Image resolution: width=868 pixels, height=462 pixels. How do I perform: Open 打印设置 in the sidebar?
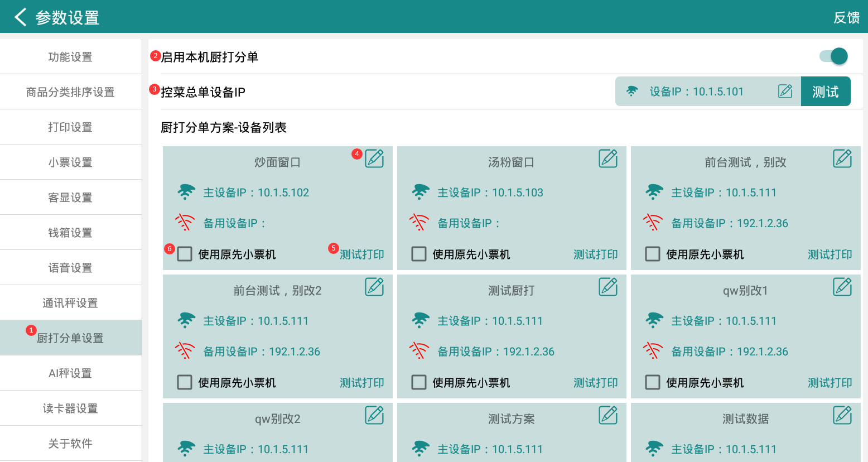coord(70,127)
